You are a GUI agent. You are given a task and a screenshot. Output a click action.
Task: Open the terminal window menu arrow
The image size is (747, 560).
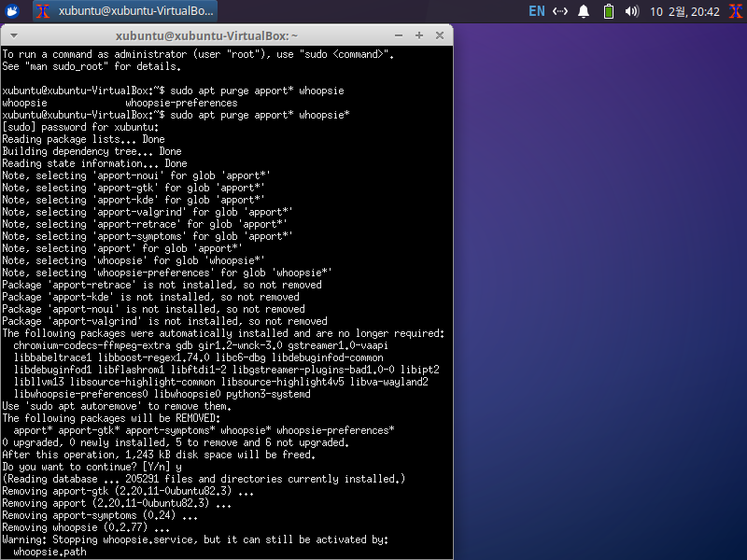(x=14, y=35)
